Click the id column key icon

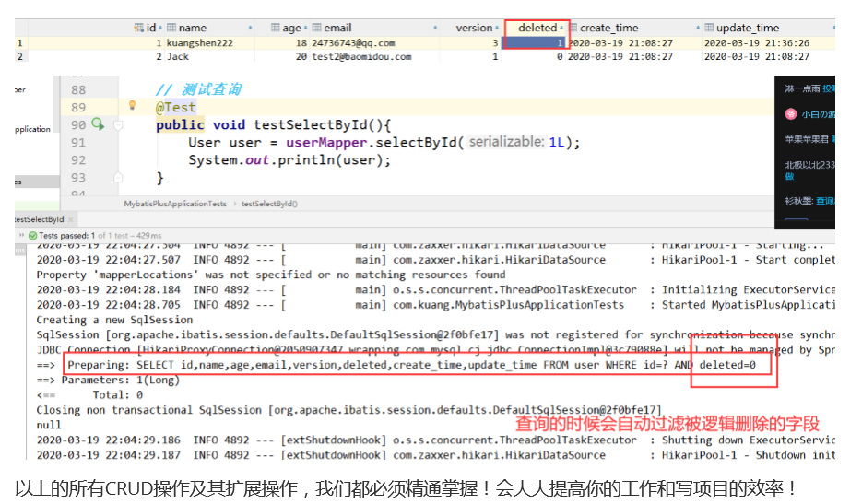coord(138,28)
